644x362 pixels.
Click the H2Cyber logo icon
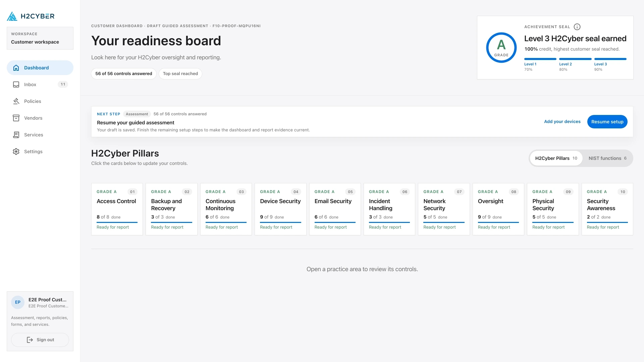point(12,16)
